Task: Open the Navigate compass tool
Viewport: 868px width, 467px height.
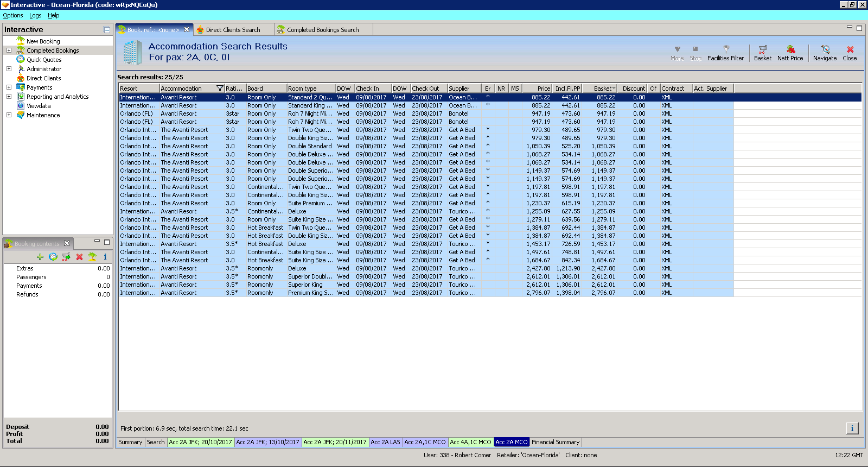Action: point(825,53)
